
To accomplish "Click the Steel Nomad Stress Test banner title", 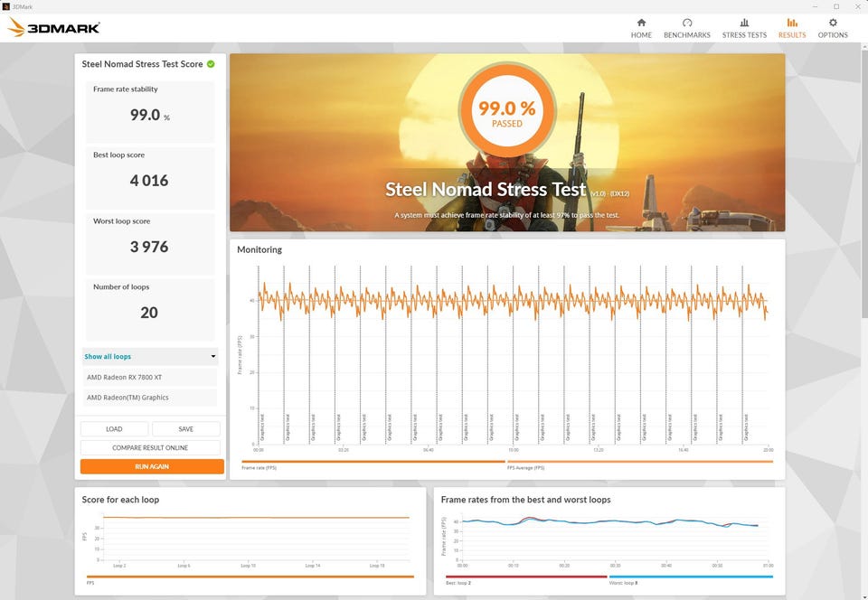I will pos(485,189).
